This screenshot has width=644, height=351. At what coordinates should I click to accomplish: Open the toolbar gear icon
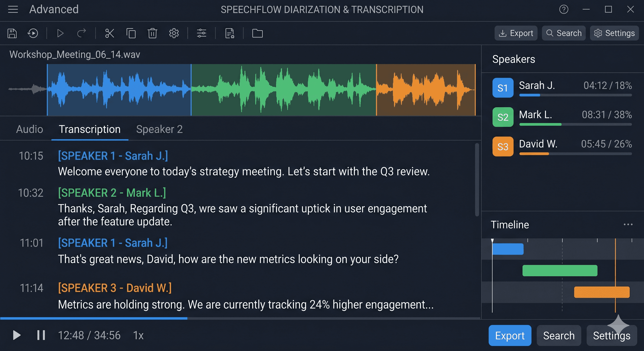click(x=174, y=33)
